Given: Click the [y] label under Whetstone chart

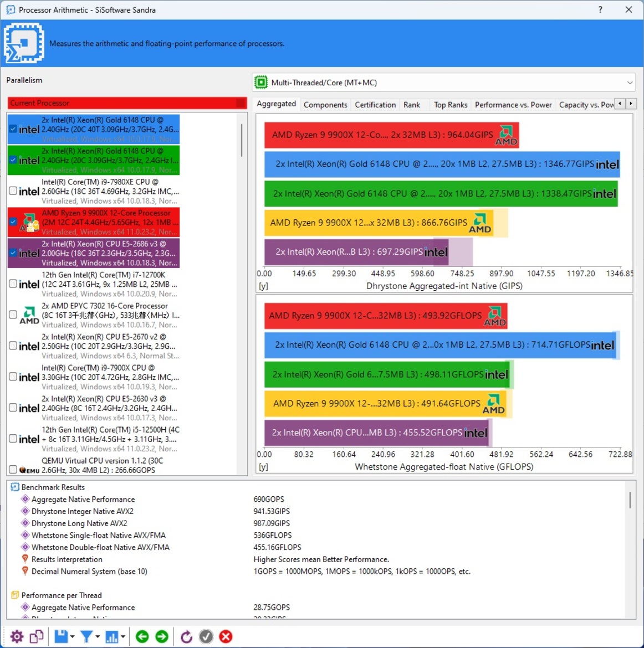Looking at the screenshot, I should [263, 467].
